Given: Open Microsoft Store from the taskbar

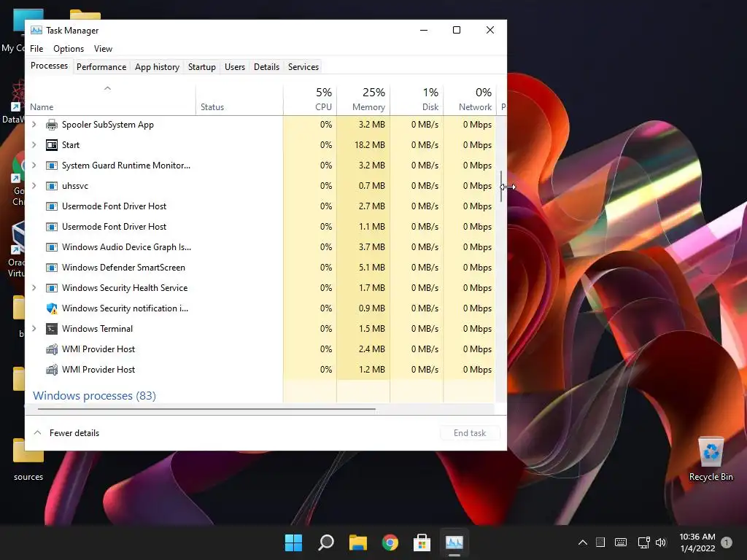Looking at the screenshot, I should click(x=422, y=542).
